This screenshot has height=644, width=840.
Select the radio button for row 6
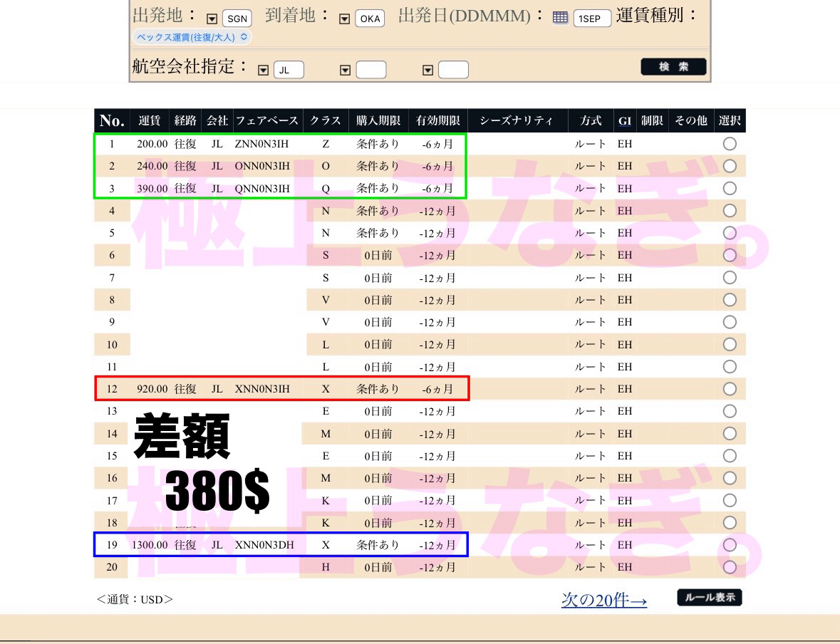(730, 255)
